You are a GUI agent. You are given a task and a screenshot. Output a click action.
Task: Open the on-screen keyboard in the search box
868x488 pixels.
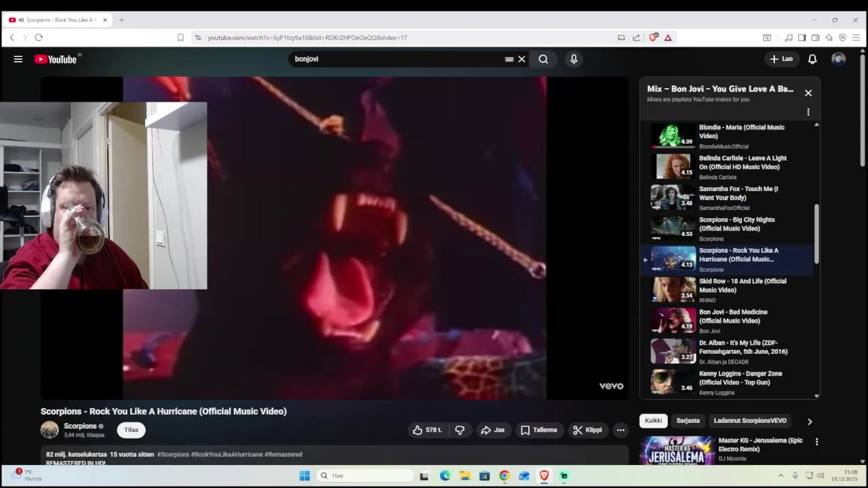coord(509,59)
